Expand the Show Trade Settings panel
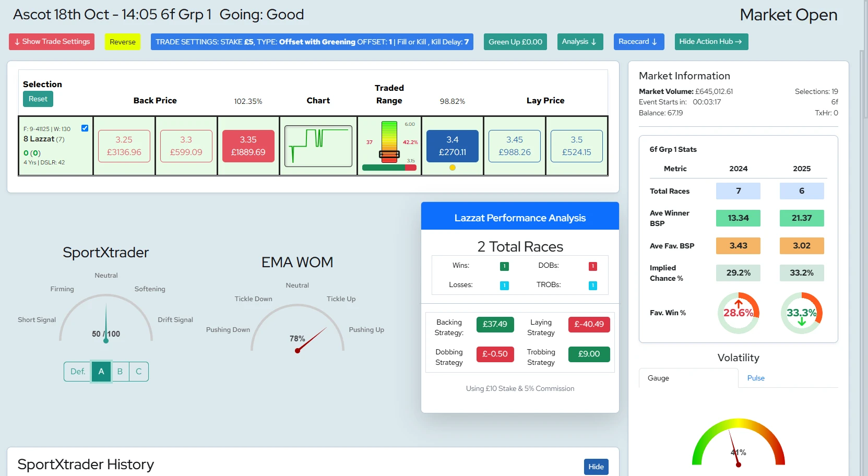The height and width of the screenshot is (476, 868). [x=52, y=42]
